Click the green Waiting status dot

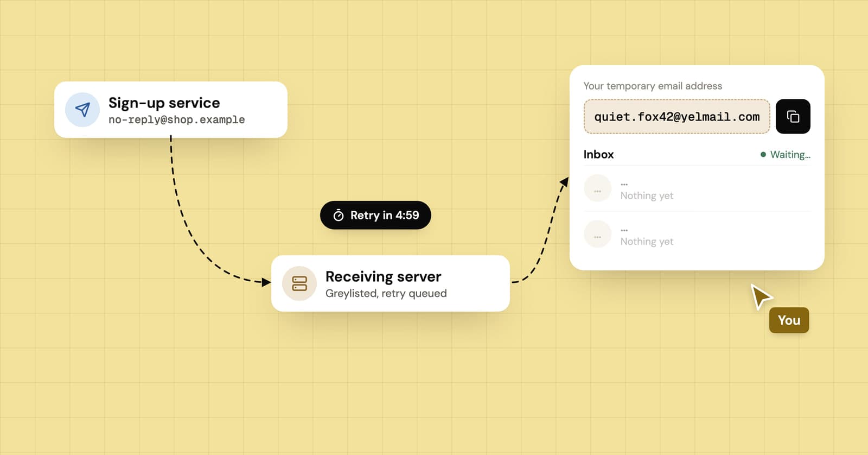tap(763, 155)
